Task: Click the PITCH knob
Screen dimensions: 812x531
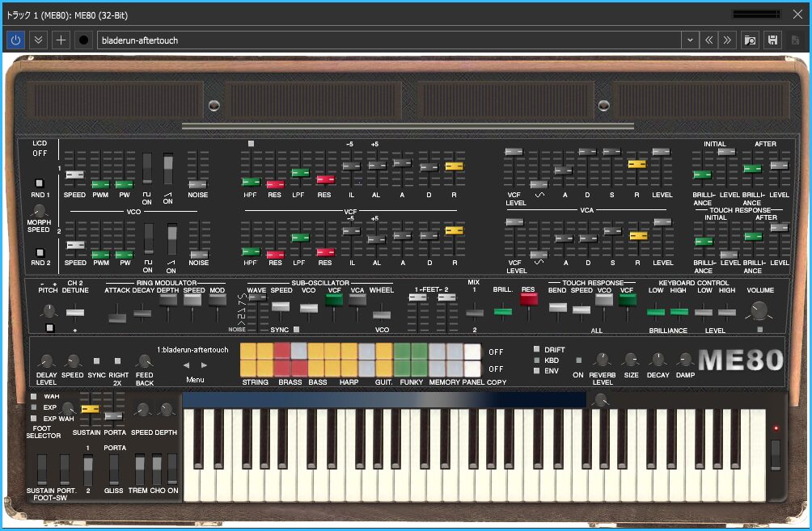Action: click(49, 310)
